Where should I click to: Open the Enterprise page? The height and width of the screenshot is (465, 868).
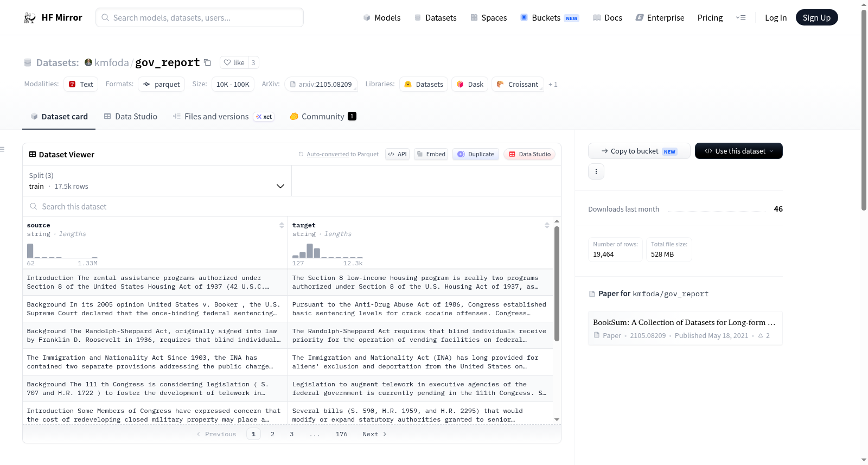click(x=660, y=17)
